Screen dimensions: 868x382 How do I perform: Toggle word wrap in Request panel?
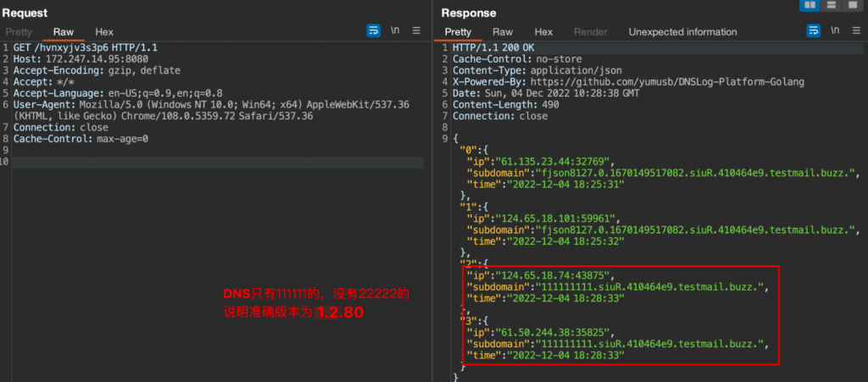(x=374, y=31)
